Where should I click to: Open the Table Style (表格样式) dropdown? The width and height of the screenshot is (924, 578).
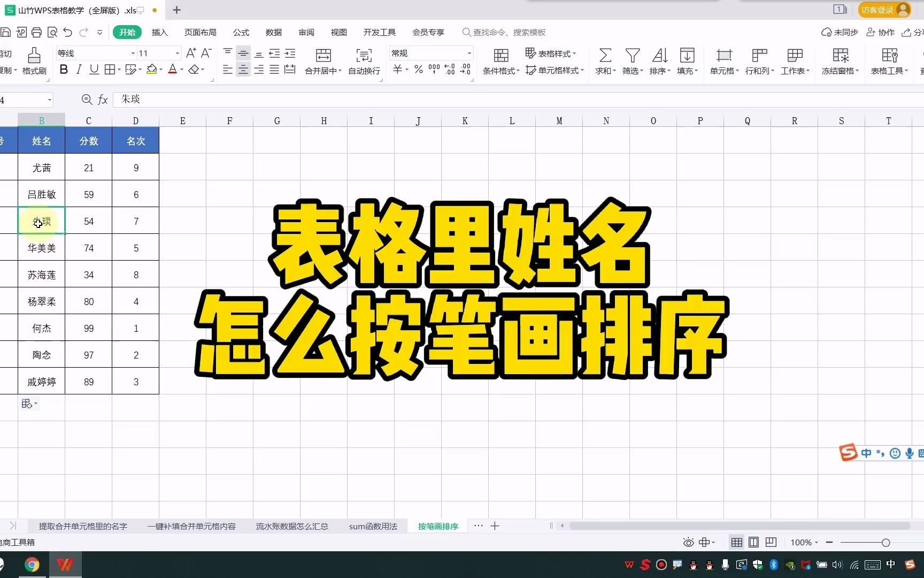click(x=551, y=53)
